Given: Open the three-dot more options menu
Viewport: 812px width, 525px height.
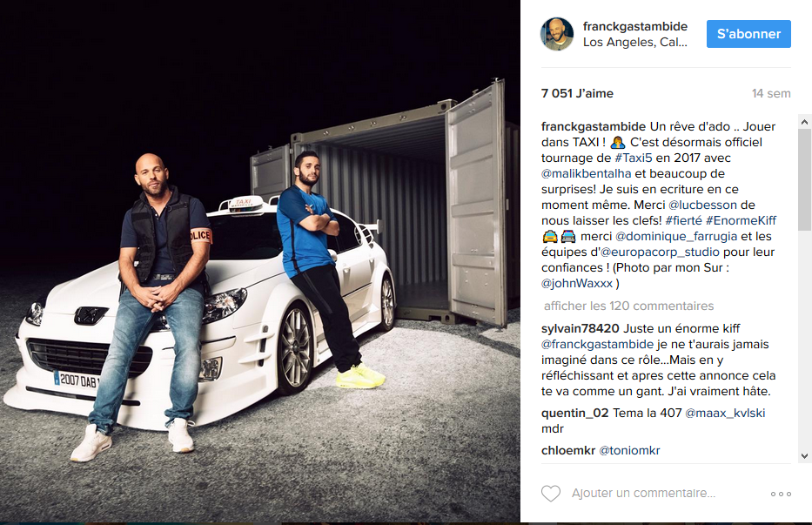Looking at the screenshot, I should pos(781,494).
